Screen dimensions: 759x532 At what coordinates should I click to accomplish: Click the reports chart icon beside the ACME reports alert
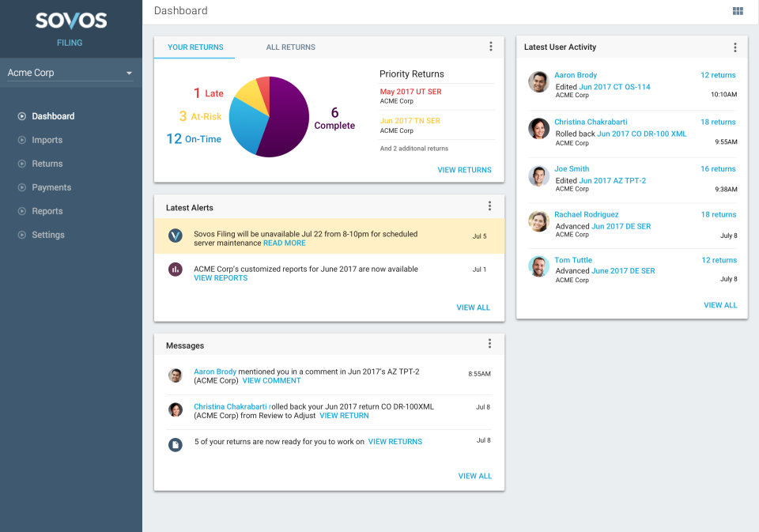175,269
